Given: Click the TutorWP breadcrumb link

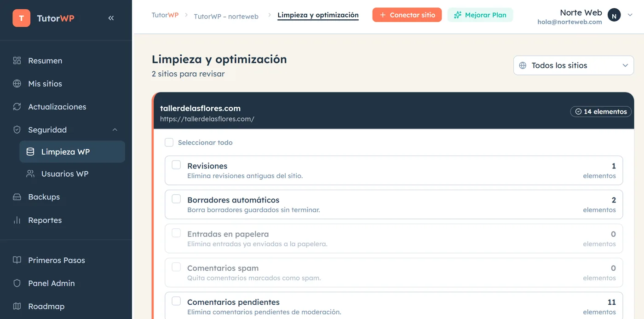Looking at the screenshot, I should point(165,15).
